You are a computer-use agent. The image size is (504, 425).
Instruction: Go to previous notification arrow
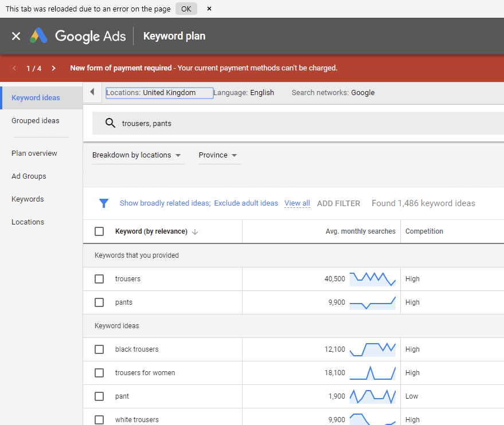pos(14,68)
